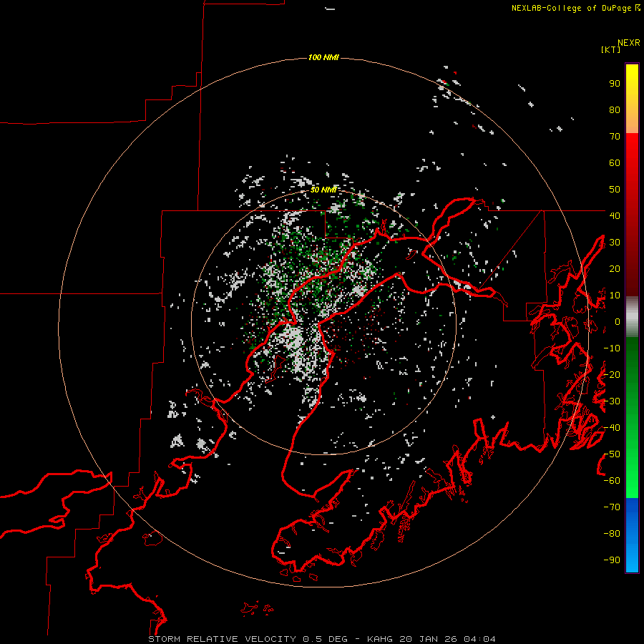Click the 30 value on the velocity scale
This screenshot has width=644, height=644.
[615, 243]
